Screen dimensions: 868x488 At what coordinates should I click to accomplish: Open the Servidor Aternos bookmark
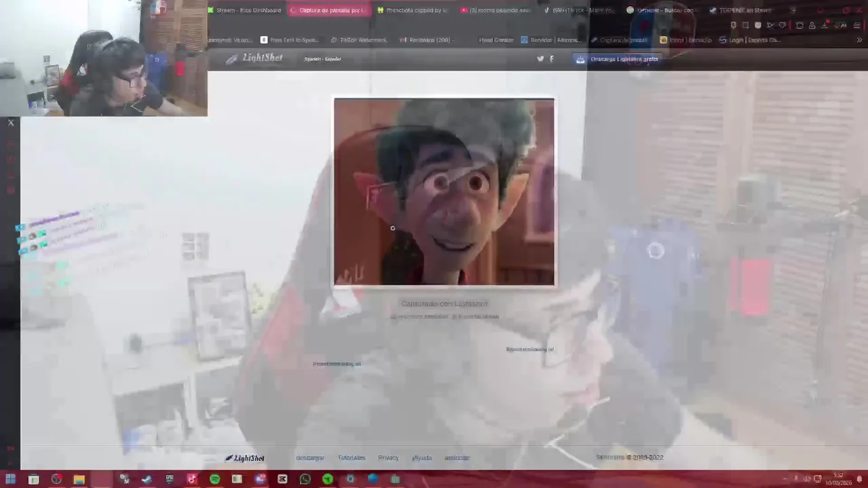550,40
